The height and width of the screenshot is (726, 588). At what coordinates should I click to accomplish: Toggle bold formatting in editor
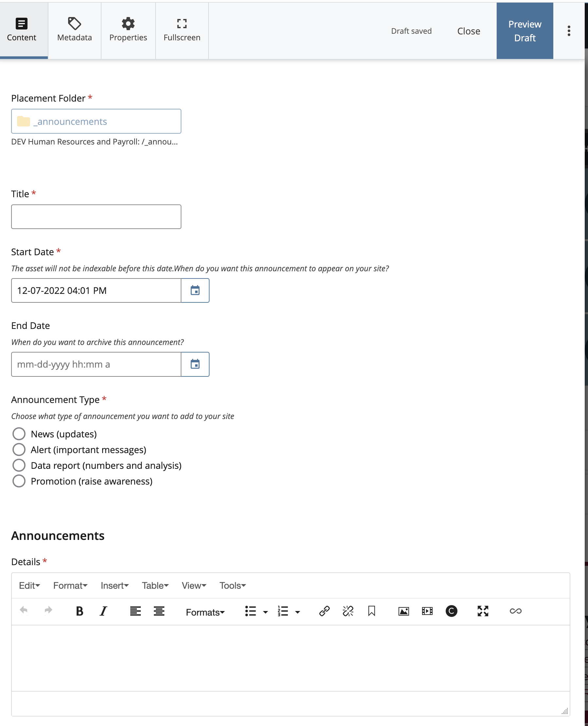80,611
